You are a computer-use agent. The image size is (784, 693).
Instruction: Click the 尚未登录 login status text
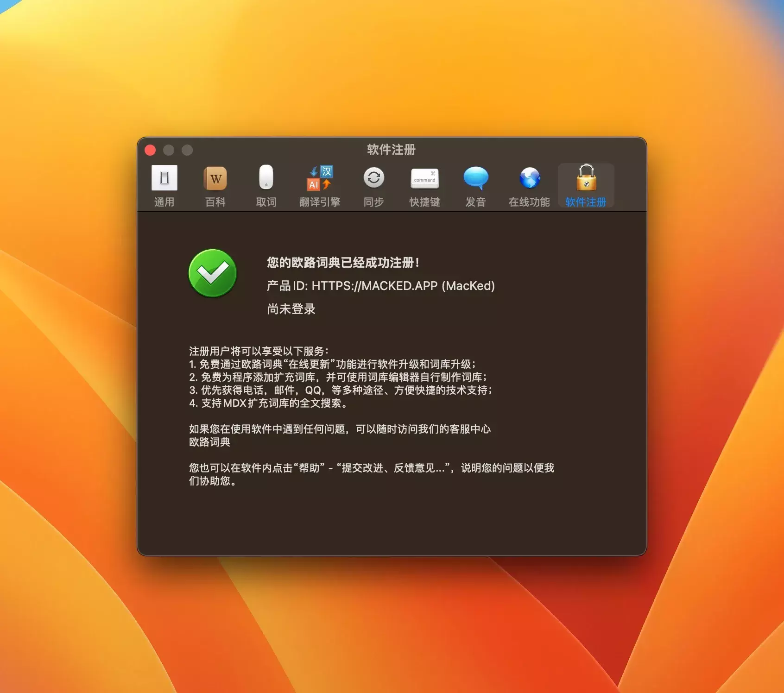(x=291, y=309)
